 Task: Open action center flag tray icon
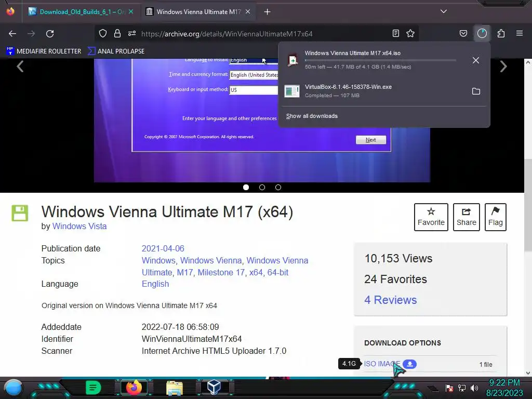click(449, 388)
